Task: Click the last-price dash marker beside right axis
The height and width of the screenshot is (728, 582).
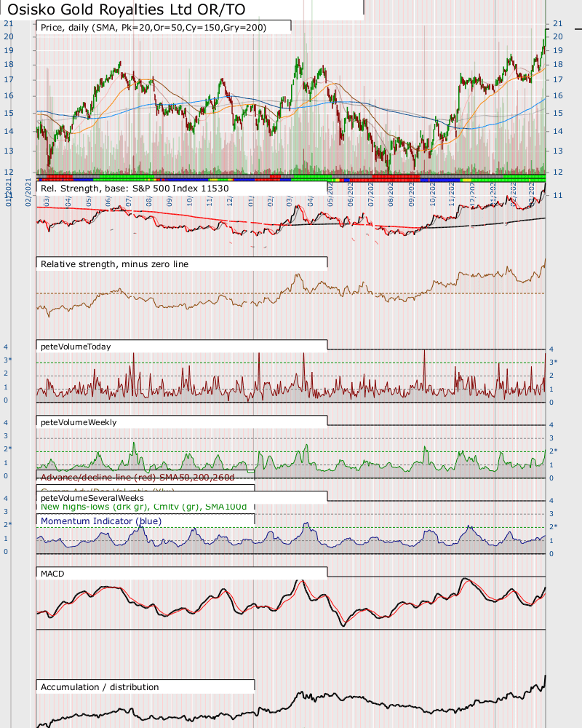Action: click(578, 29)
